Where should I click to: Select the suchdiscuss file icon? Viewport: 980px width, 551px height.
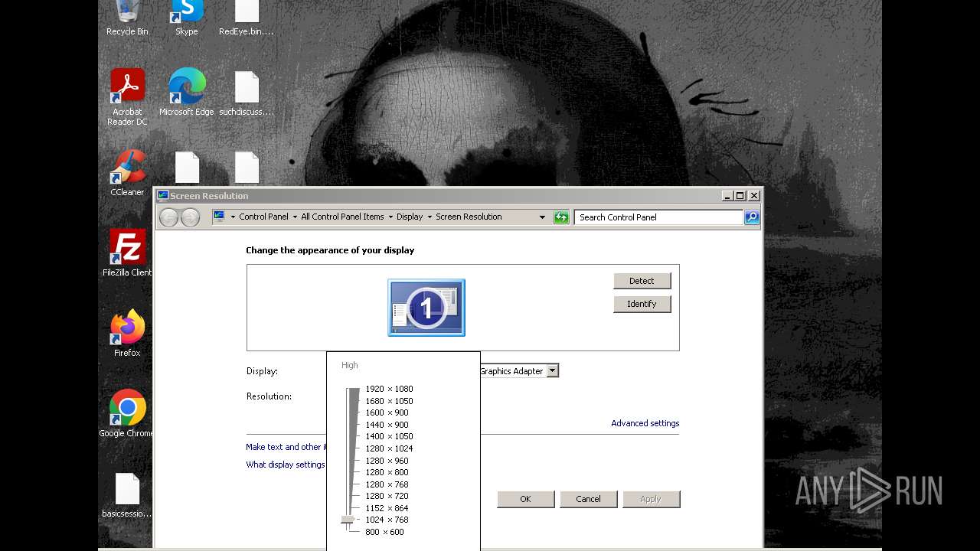pyautogui.click(x=247, y=92)
